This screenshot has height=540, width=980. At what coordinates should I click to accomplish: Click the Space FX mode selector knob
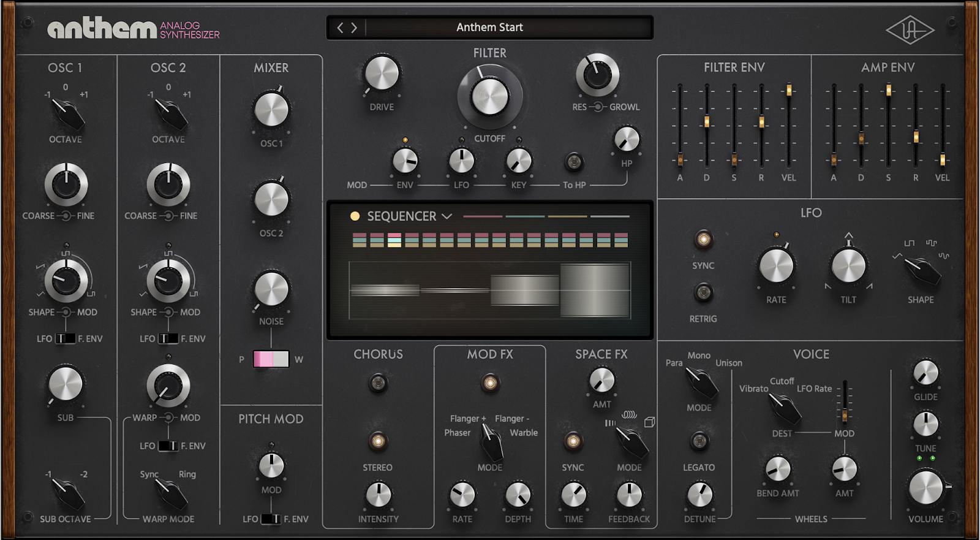point(632,443)
